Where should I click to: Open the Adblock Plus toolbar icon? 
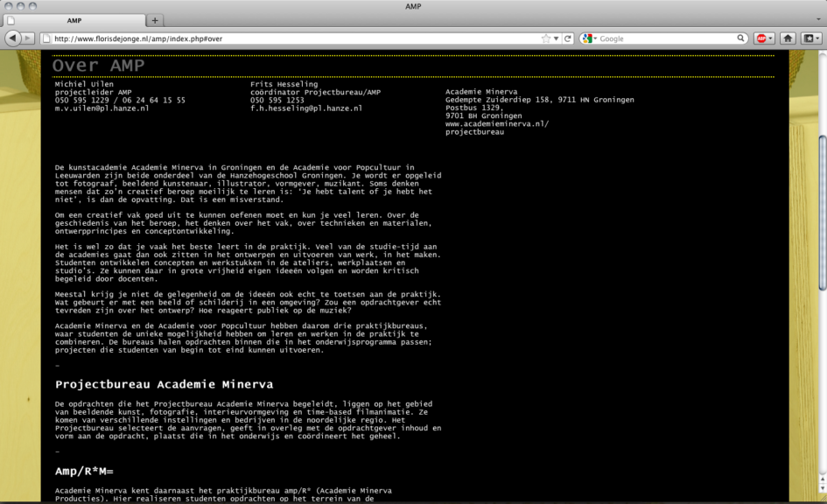click(x=761, y=38)
